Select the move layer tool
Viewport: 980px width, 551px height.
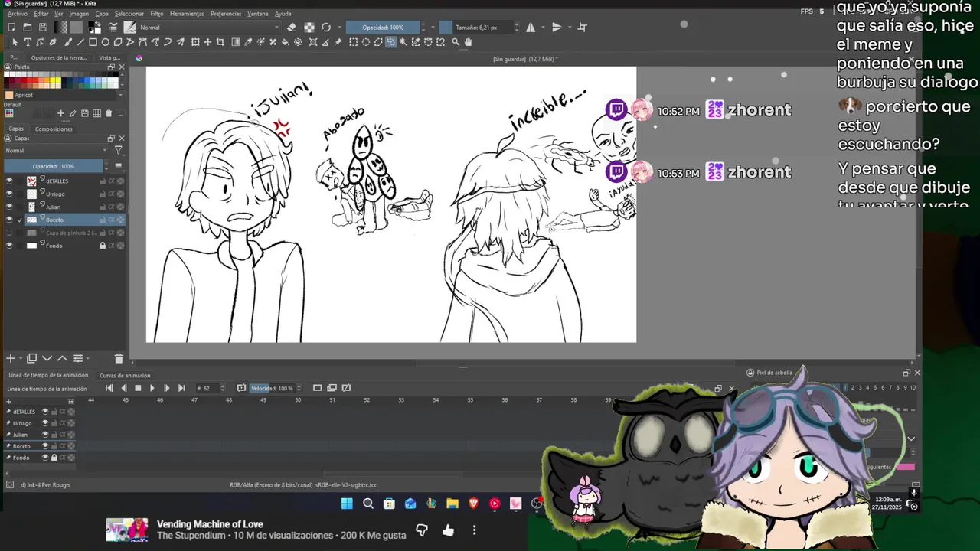[x=207, y=42]
